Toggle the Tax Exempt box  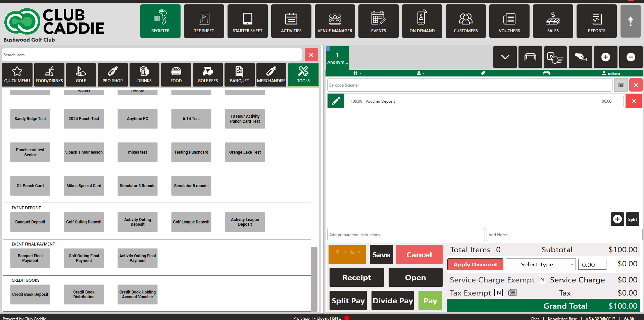pyautogui.click(x=499, y=293)
